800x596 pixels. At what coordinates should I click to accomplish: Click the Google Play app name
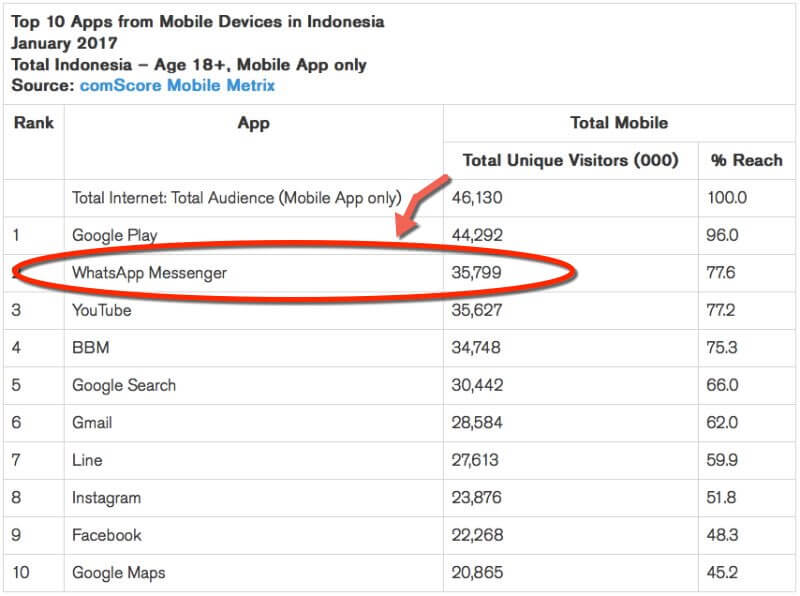click(x=113, y=235)
